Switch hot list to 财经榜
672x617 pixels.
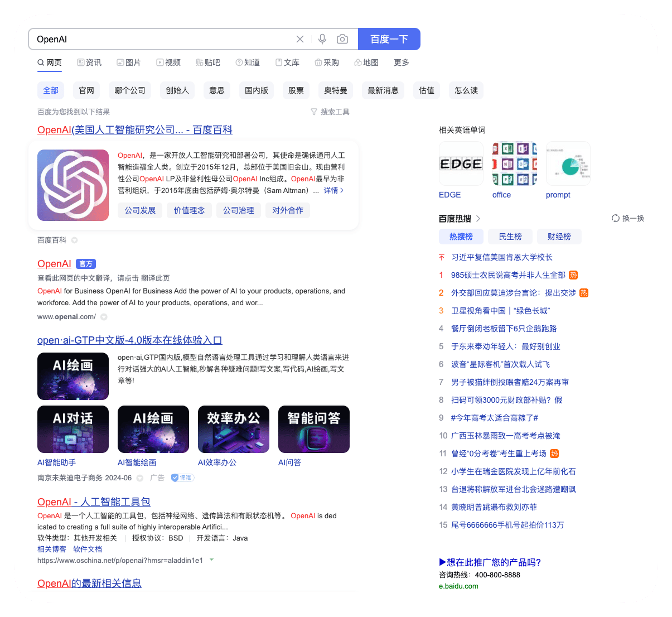pyautogui.click(x=559, y=237)
